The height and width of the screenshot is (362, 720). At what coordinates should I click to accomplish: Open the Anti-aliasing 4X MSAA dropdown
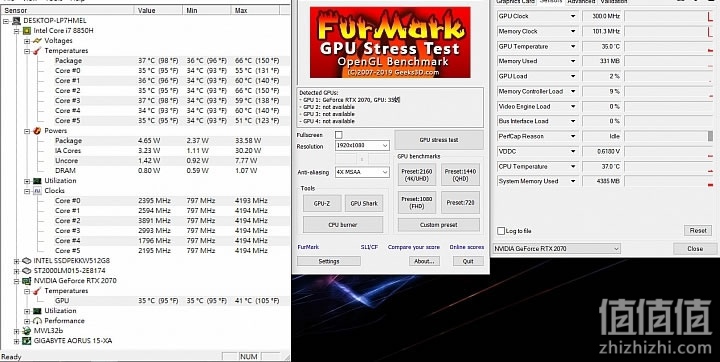point(362,172)
